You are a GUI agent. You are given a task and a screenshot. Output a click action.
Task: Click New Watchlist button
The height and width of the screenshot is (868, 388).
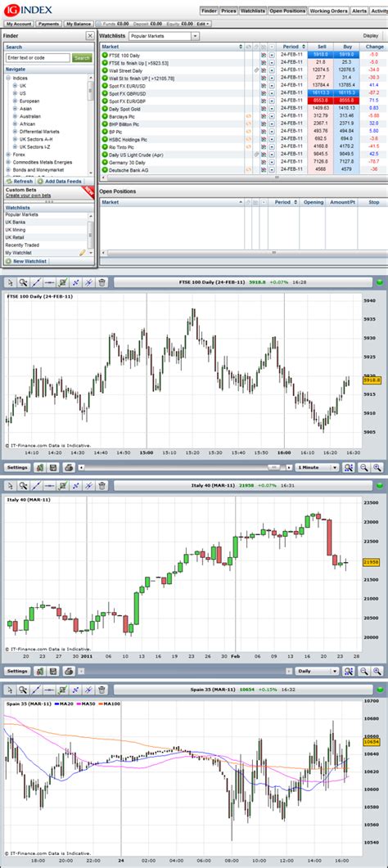[26, 261]
